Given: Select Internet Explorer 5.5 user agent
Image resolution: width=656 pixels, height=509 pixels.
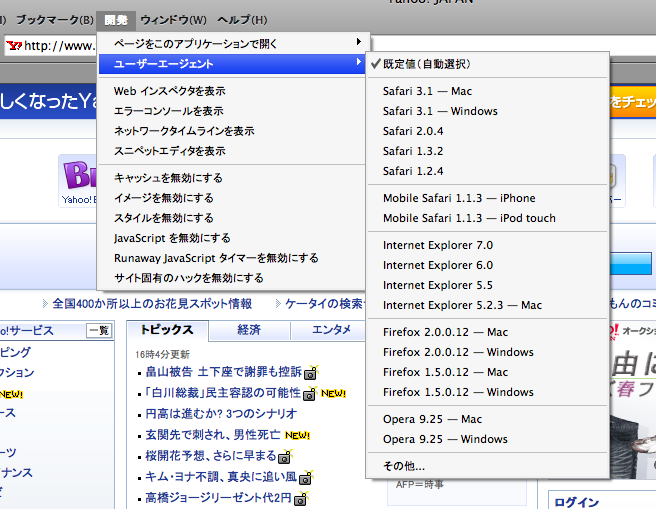Looking at the screenshot, I should coord(487,285).
